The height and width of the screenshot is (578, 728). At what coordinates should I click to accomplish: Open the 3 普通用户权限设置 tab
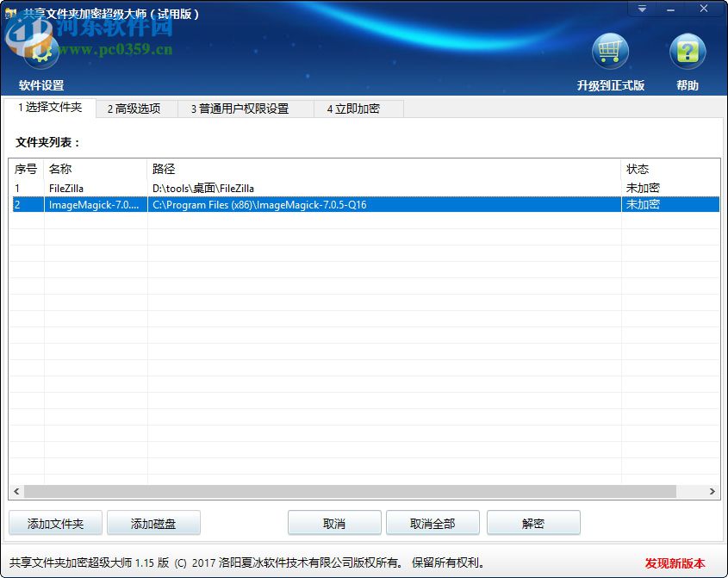click(239, 109)
